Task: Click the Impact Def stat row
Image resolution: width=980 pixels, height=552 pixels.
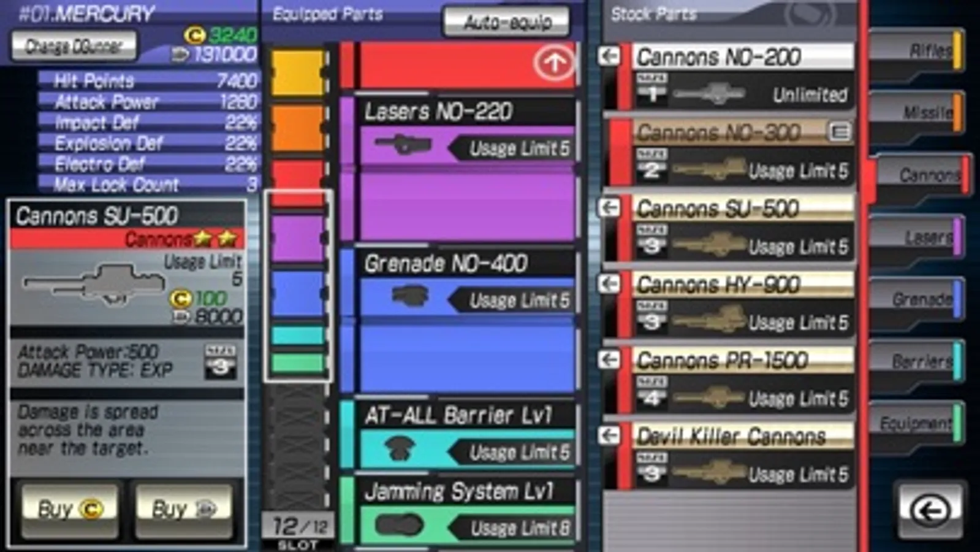Action: point(148,122)
